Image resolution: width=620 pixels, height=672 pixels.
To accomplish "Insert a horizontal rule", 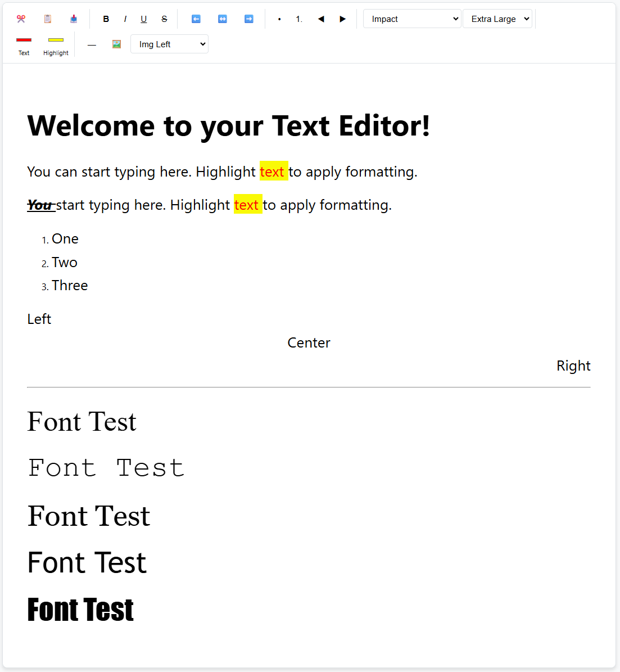I will tap(92, 44).
